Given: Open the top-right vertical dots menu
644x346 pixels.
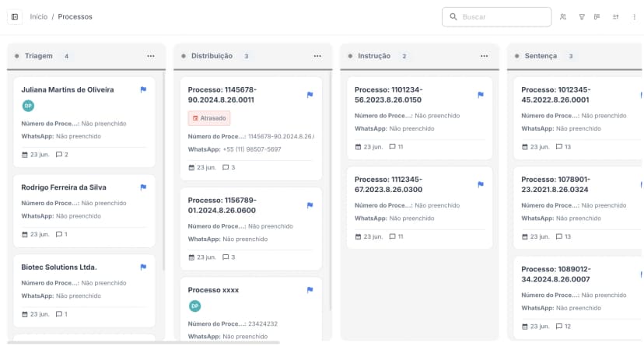Looking at the screenshot, I should pos(634,17).
